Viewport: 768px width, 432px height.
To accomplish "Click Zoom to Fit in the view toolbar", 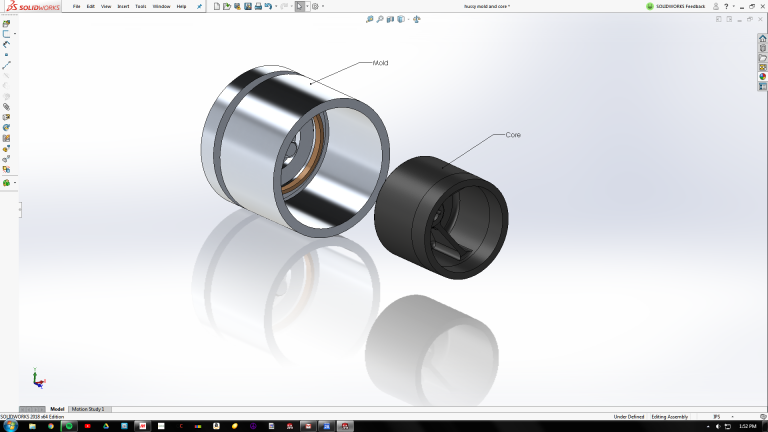I will (370, 19).
